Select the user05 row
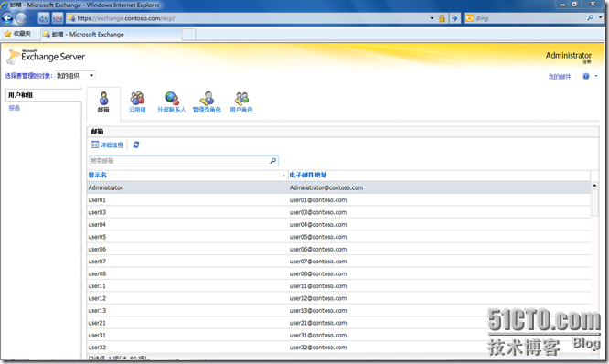 point(338,237)
